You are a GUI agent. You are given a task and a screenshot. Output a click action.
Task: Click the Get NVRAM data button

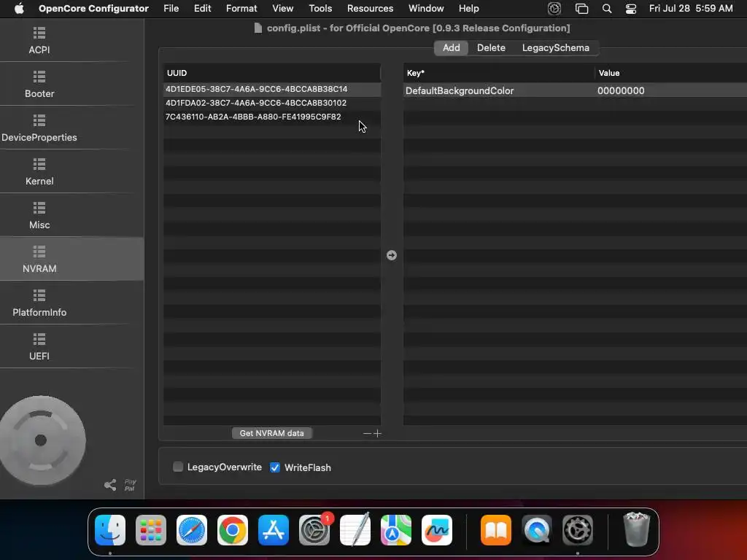click(x=271, y=433)
